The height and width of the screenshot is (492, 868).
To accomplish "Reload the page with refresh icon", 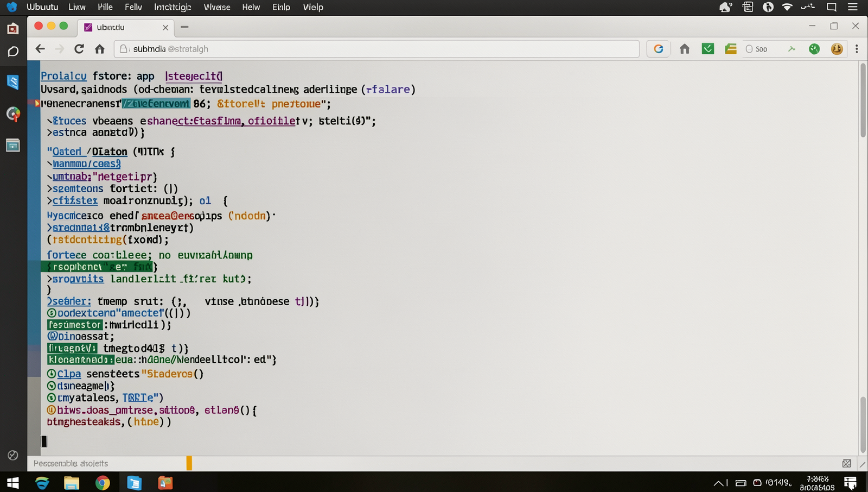I will (x=79, y=49).
